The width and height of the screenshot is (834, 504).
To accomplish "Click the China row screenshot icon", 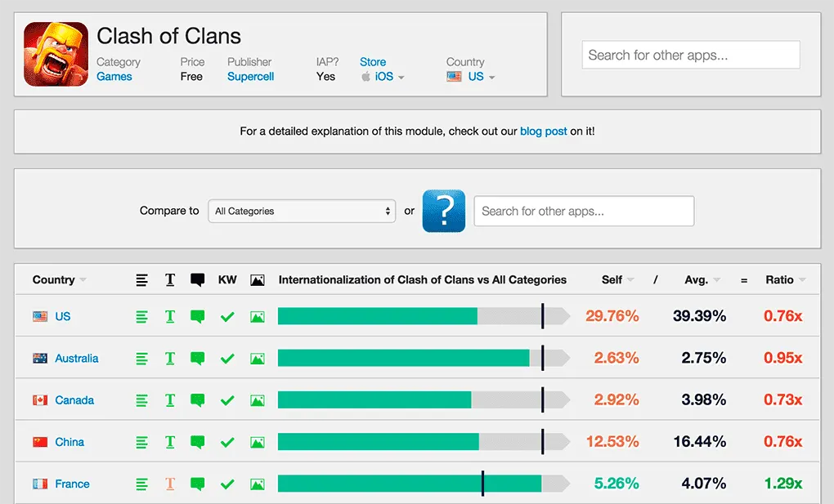I will [x=258, y=443].
